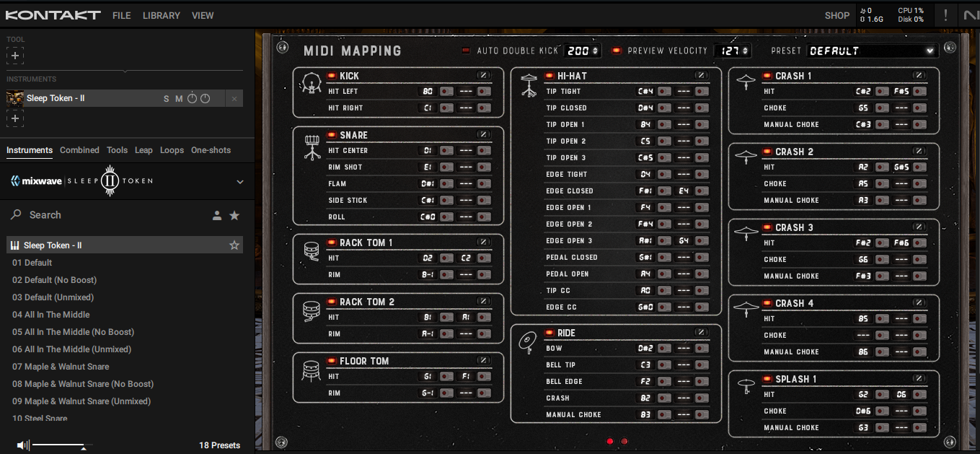The image size is (980, 454).
Task: Click the Ride cymbal icon
Action: point(527,342)
